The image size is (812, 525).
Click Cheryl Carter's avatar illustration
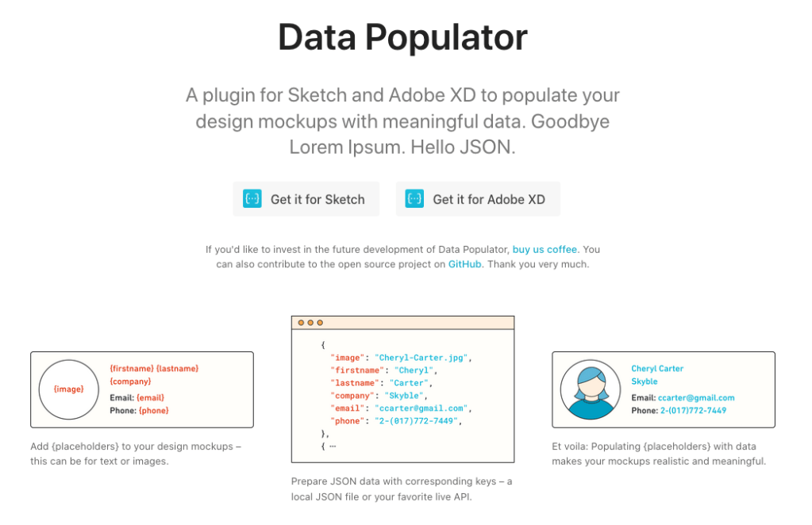coord(590,390)
